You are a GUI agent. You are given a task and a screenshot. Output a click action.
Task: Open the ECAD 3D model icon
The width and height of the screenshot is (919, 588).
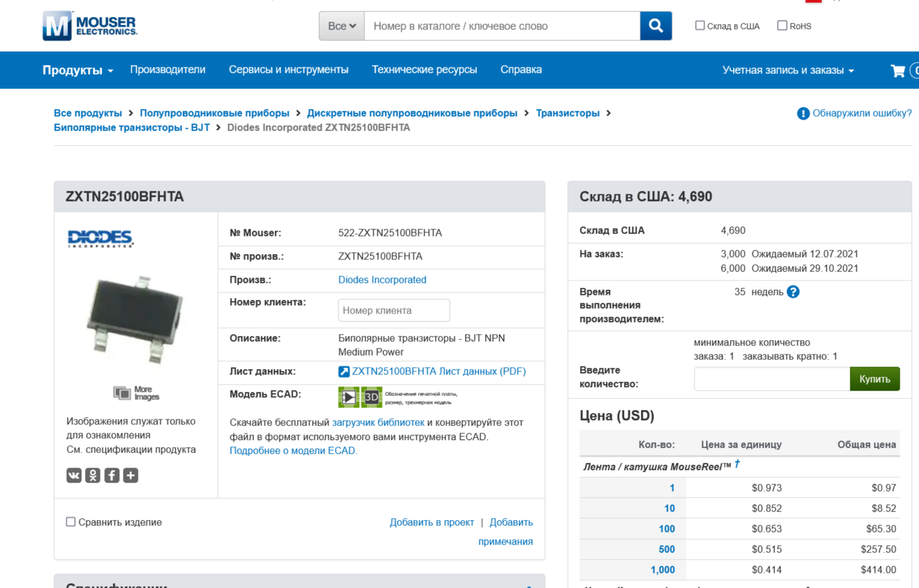pyautogui.click(x=372, y=397)
